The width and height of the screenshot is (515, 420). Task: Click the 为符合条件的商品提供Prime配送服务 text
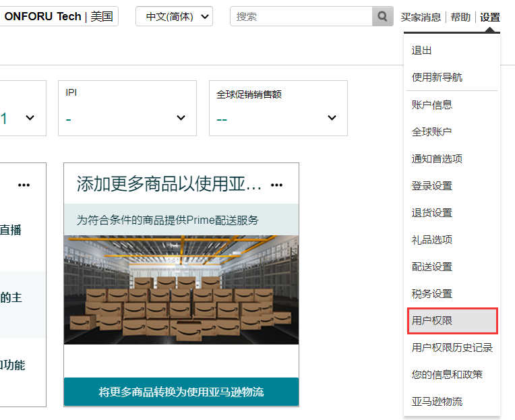coord(167,220)
